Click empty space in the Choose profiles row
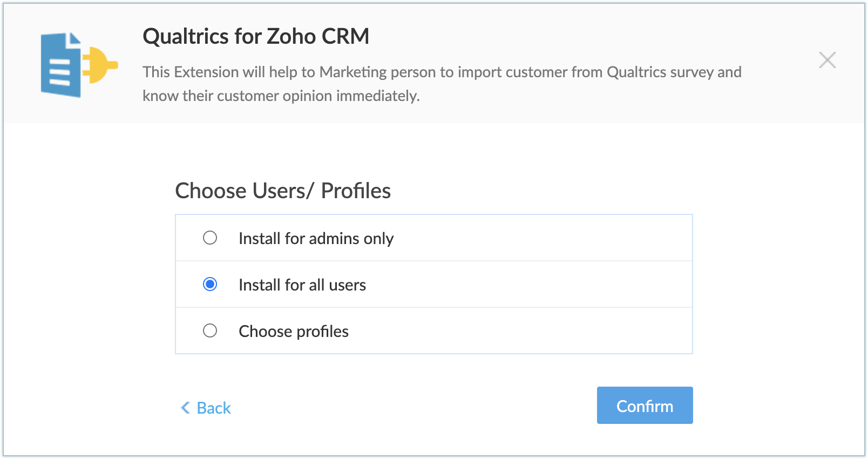868x459 pixels. pyautogui.click(x=540, y=331)
